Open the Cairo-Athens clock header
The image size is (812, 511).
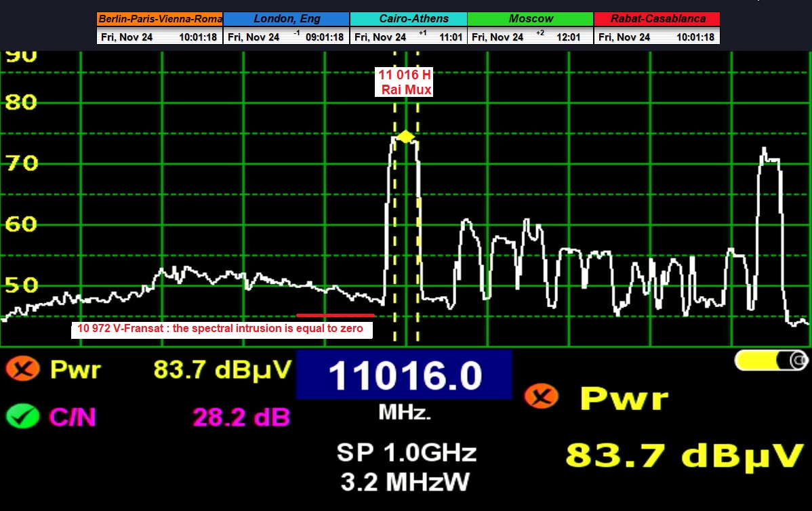409,19
